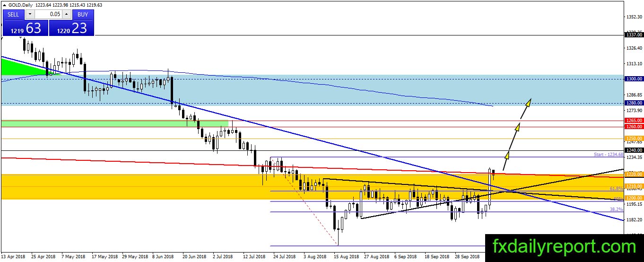Click the 6 Sep 2018 date label
The width and height of the screenshot is (644, 262).
[x=406, y=256]
